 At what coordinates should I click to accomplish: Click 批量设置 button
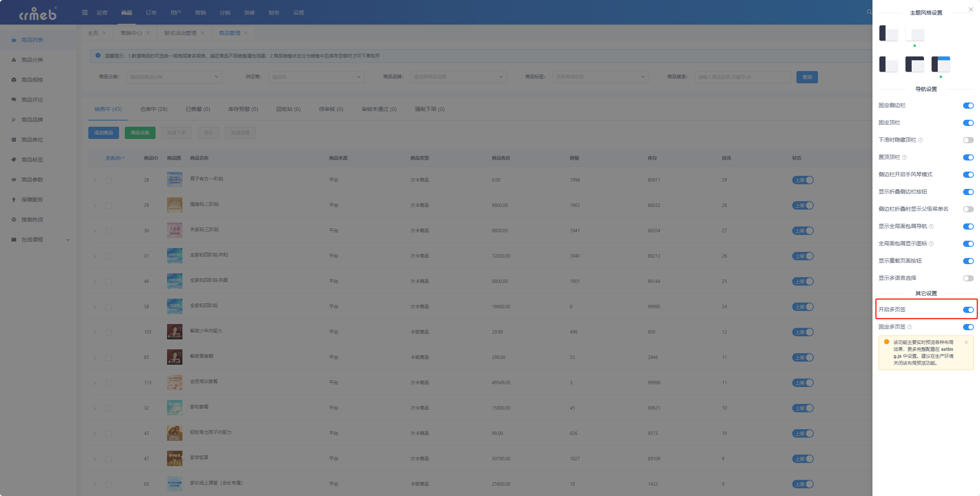click(240, 133)
